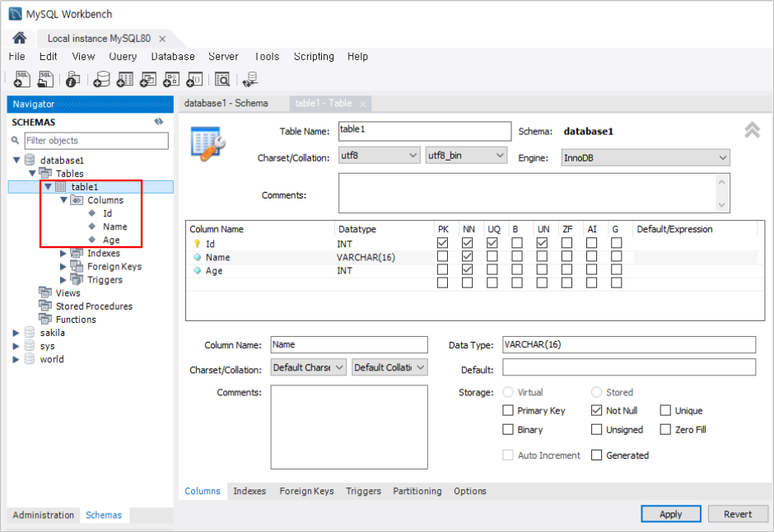This screenshot has width=774, height=532.
Task: Select the Age column in the Navigator
Action: (x=112, y=240)
